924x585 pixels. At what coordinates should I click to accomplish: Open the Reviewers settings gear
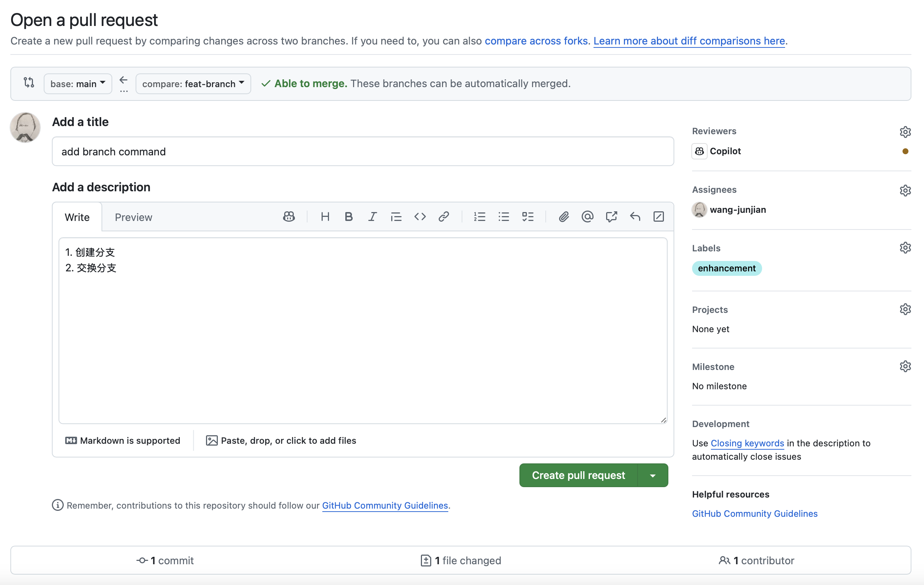[x=905, y=132]
